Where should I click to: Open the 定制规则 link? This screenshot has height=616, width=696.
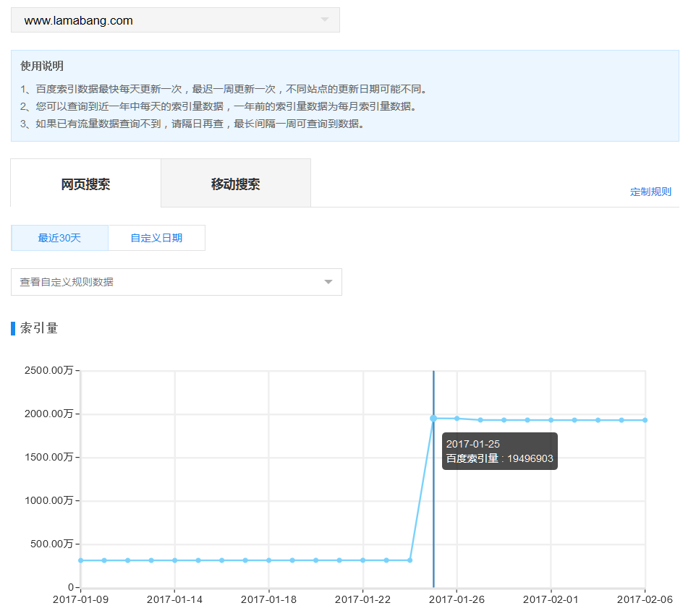coord(650,192)
